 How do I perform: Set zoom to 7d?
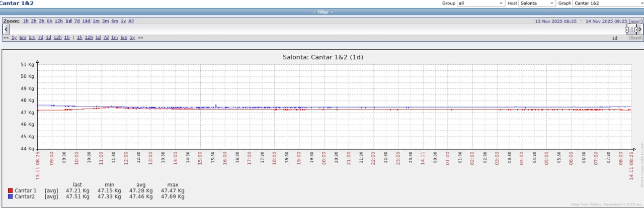pos(77,21)
